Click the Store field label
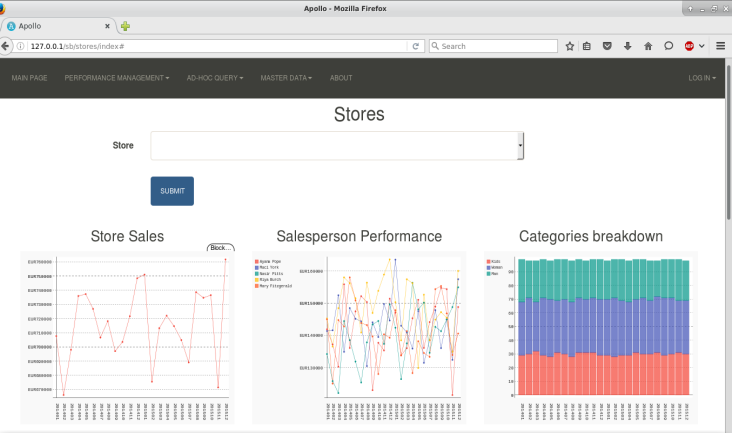This screenshot has width=733, height=435. [123, 146]
